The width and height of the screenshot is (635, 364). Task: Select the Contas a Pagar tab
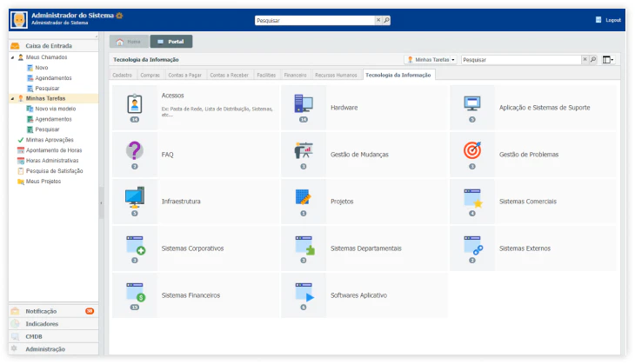coord(185,76)
